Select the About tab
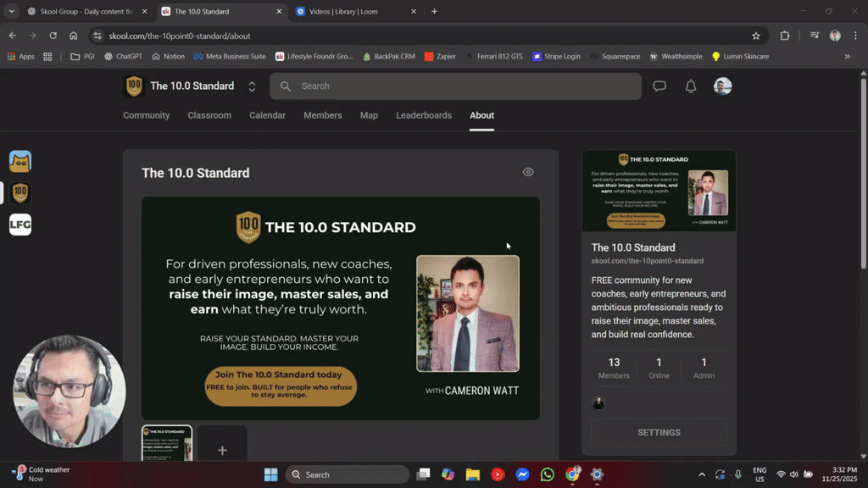Viewport: 868px width, 488px height. pyautogui.click(x=481, y=115)
